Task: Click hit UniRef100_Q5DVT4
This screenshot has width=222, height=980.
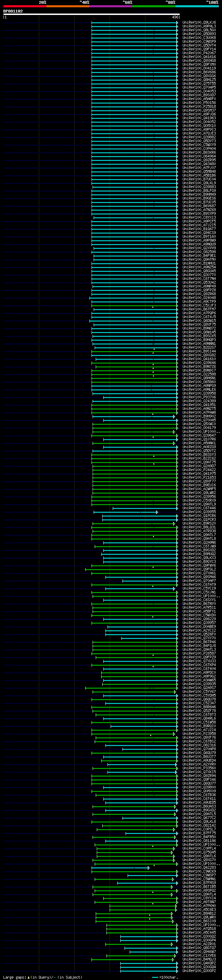Action: click(199, 45)
